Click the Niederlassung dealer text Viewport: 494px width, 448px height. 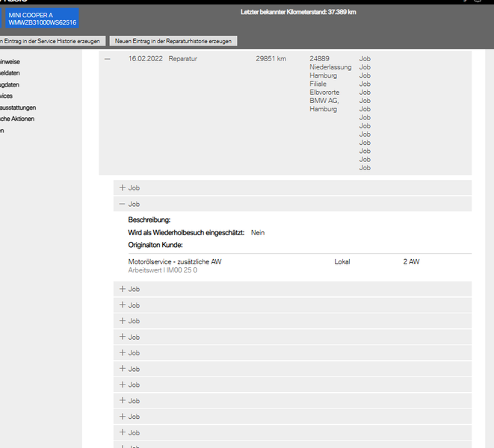click(x=330, y=67)
